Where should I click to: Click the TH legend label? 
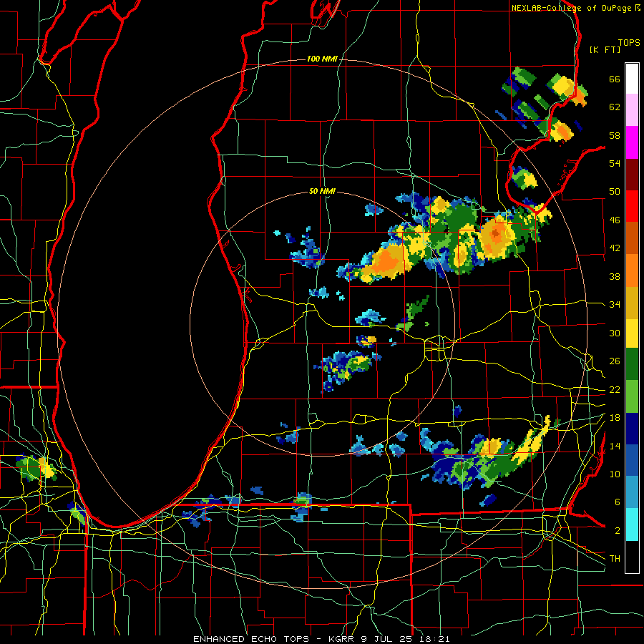(x=615, y=559)
